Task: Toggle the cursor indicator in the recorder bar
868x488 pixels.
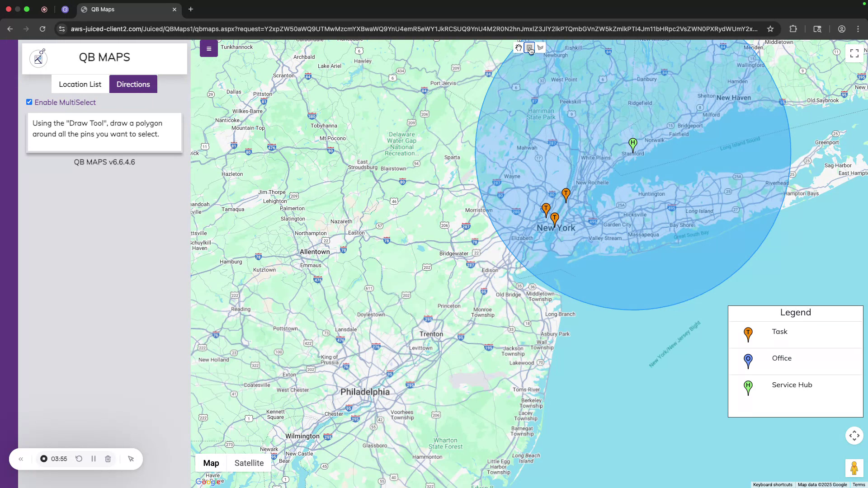Action: pyautogui.click(x=131, y=459)
